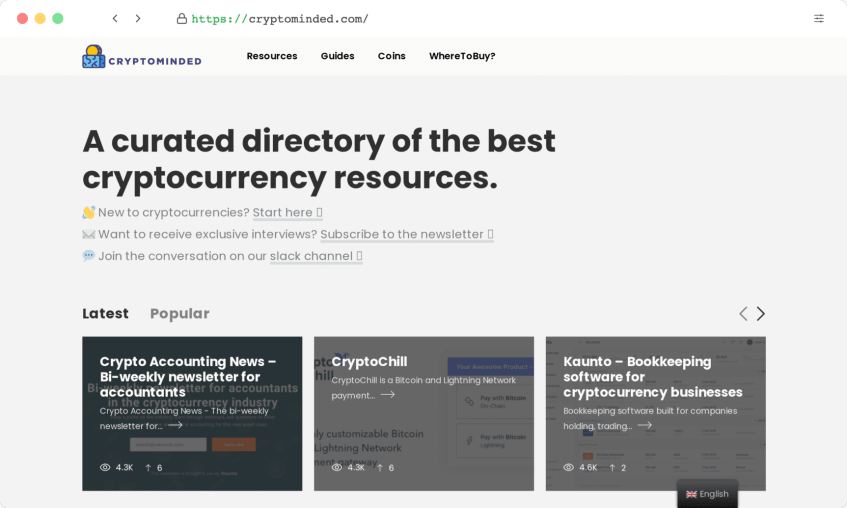Screen dimensions: 847x508
Task: Click the arrow after CryptoChill description
Action: pyautogui.click(x=387, y=395)
